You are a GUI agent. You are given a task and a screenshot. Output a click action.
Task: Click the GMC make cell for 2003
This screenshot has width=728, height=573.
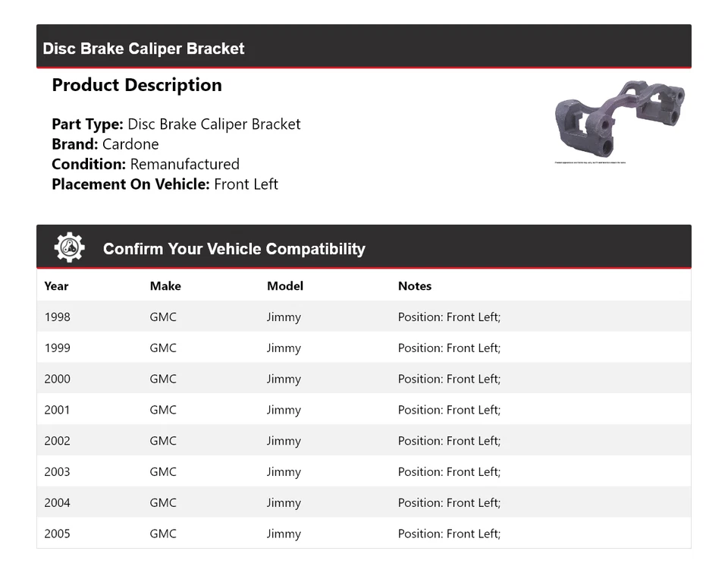pyautogui.click(x=163, y=472)
